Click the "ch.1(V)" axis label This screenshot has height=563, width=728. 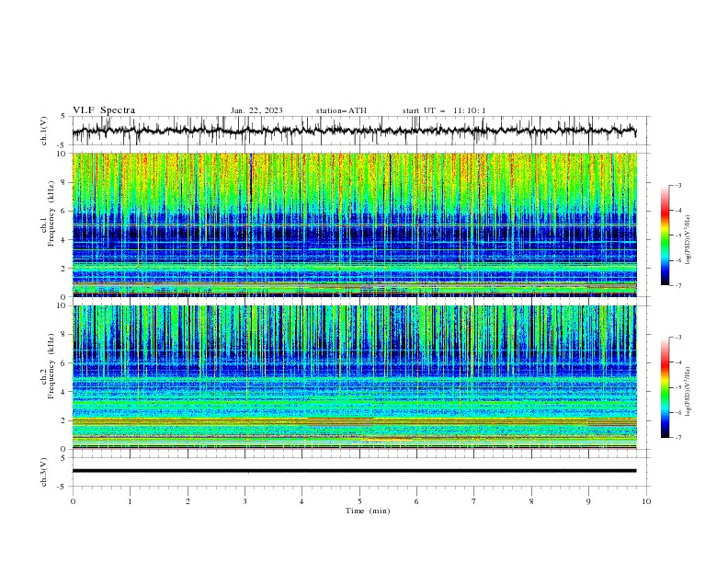tap(44, 131)
